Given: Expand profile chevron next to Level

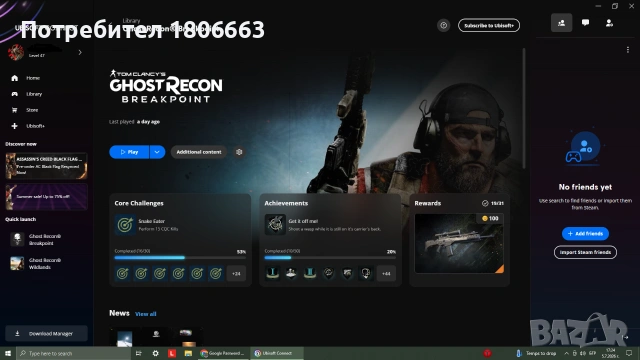Looking at the screenshot, I should point(80,52).
